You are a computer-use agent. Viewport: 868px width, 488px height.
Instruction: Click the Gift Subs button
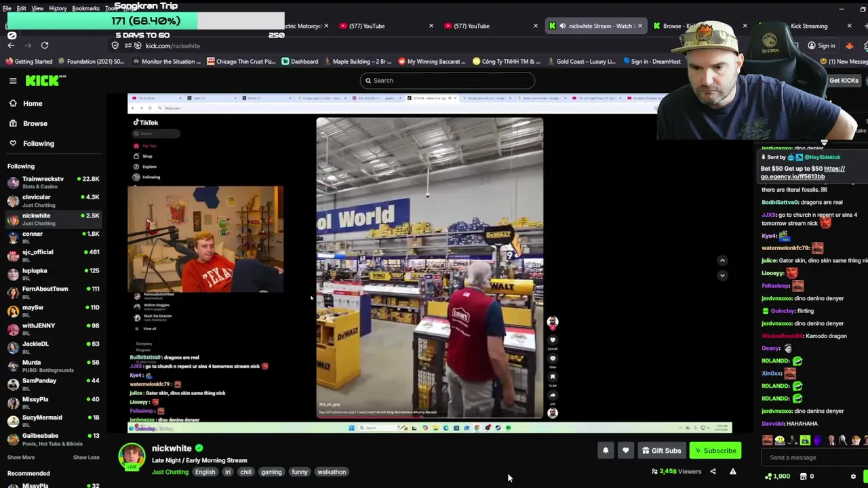[x=661, y=451]
